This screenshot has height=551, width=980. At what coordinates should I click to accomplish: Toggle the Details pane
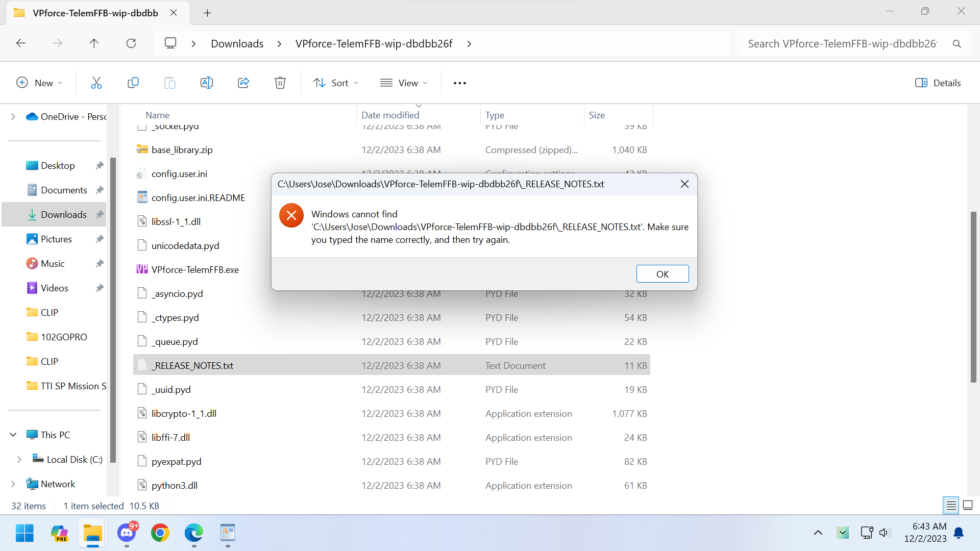coord(938,83)
